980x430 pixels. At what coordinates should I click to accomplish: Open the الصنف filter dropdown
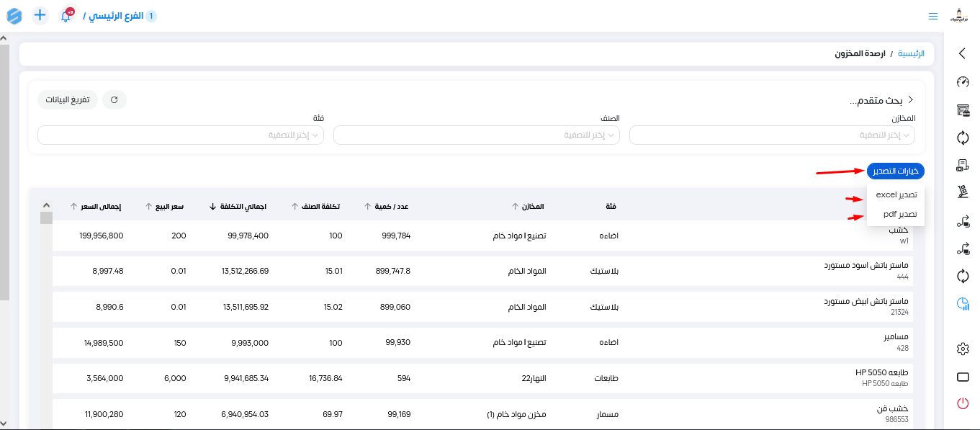click(x=476, y=135)
